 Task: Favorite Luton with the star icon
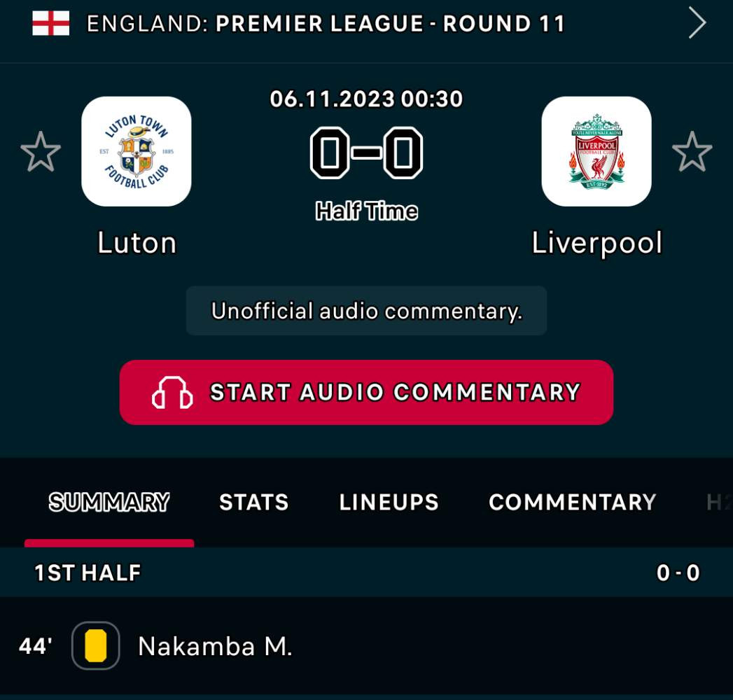pyautogui.click(x=41, y=151)
